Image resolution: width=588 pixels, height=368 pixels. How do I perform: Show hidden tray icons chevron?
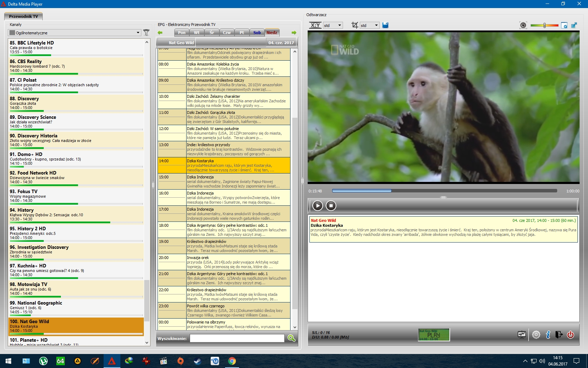[x=525, y=361]
